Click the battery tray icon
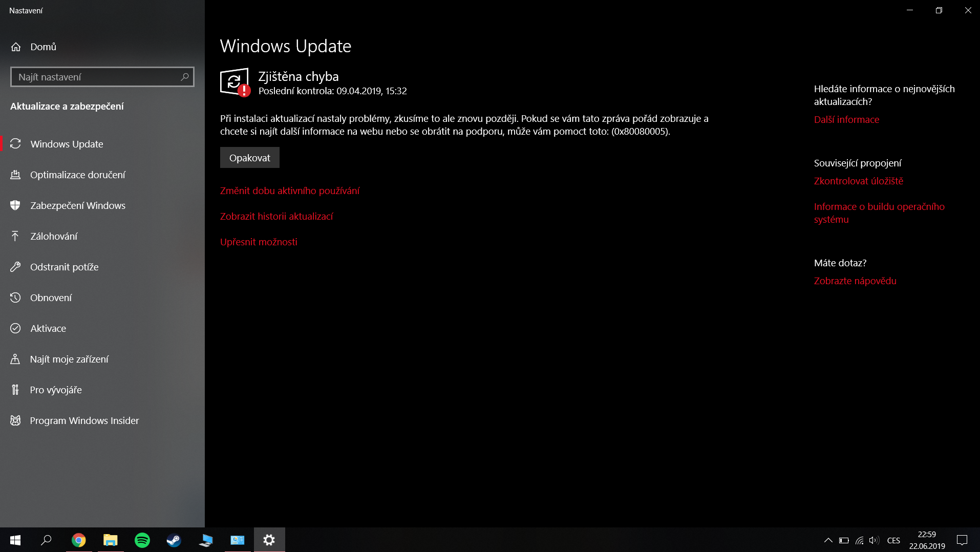This screenshot has width=980, height=552. 844,540
